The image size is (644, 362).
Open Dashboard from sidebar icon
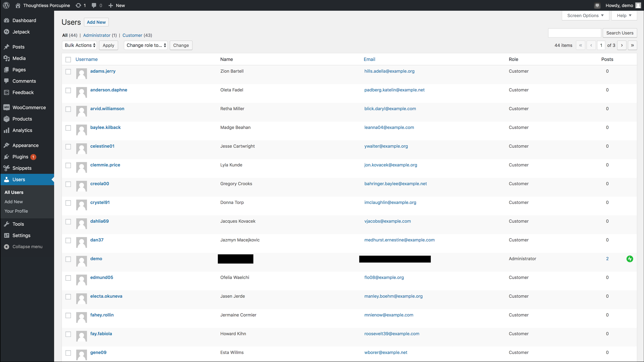point(7,20)
